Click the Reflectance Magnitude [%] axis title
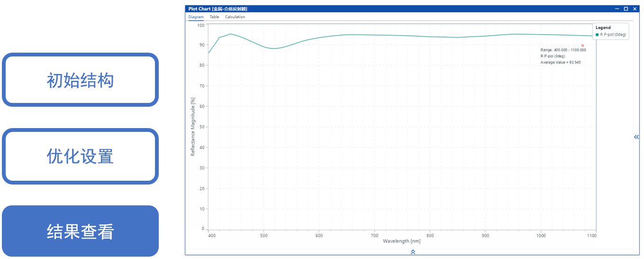This screenshot has width=644, height=259. coord(193,127)
